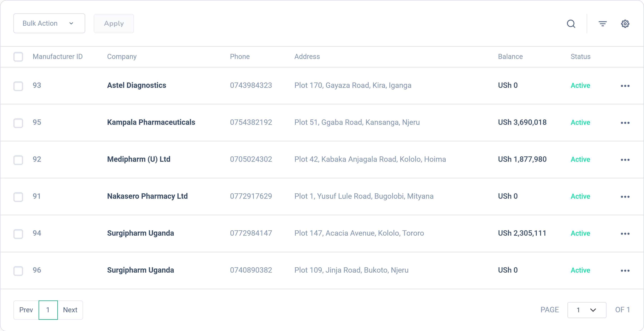Sort by the Balance column header
The image size is (644, 331).
[510, 57]
